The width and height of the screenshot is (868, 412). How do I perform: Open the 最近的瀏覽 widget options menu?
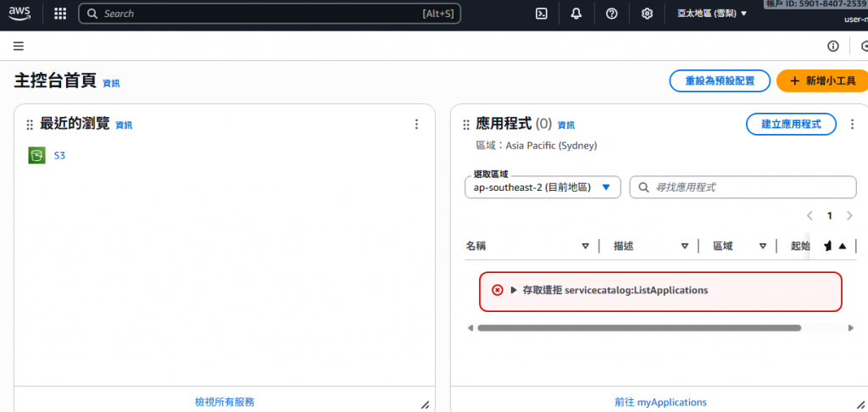click(x=417, y=124)
